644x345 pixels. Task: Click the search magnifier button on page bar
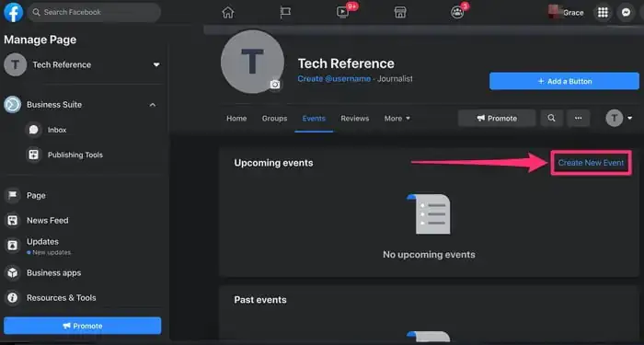[x=552, y=119]
